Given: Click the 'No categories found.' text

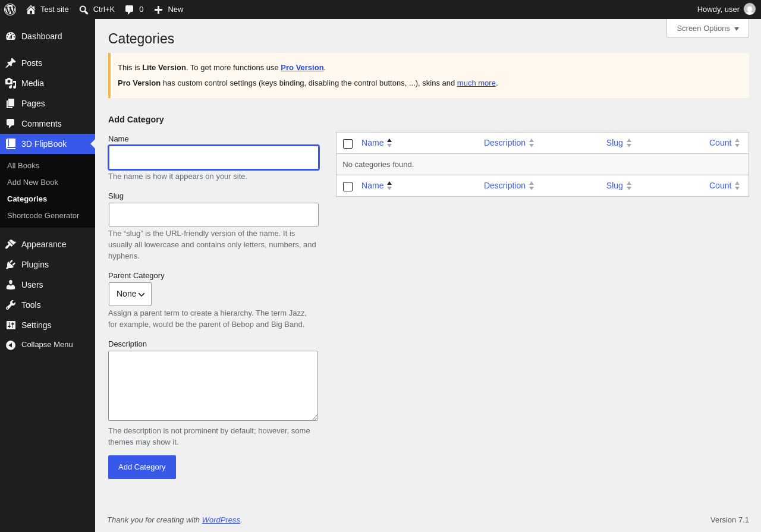Looking at the screenshot, I should coord(378,165).
